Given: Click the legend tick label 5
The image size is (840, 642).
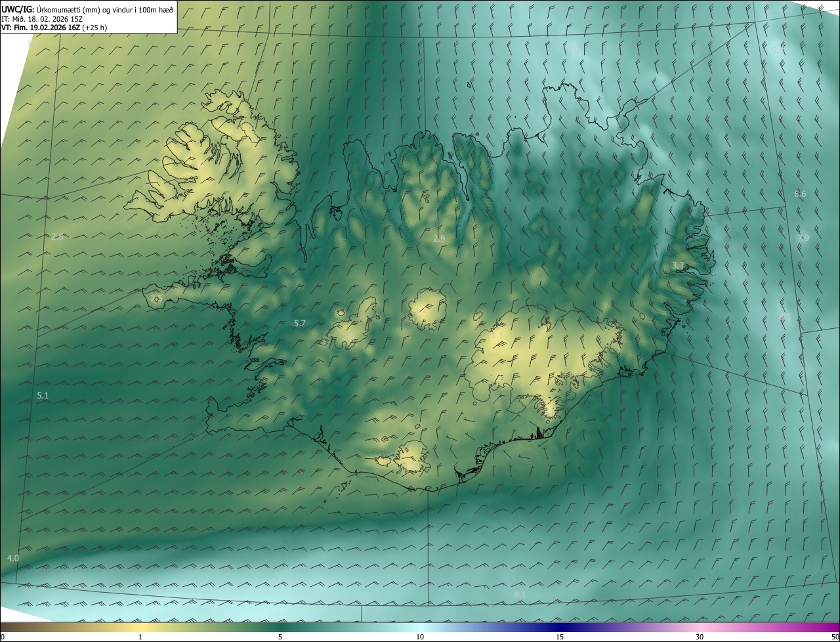Looking at the screenshot, I should tap(280, 637).
